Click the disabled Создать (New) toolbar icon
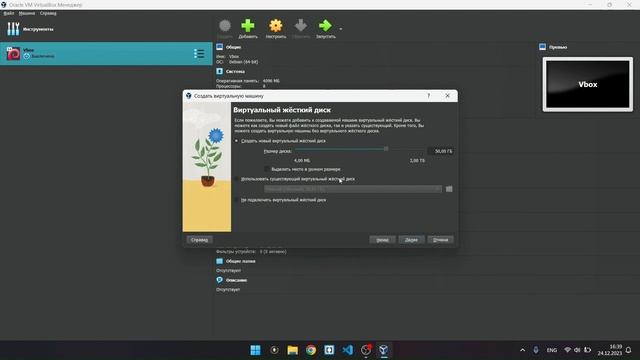 tap(225, 26)
